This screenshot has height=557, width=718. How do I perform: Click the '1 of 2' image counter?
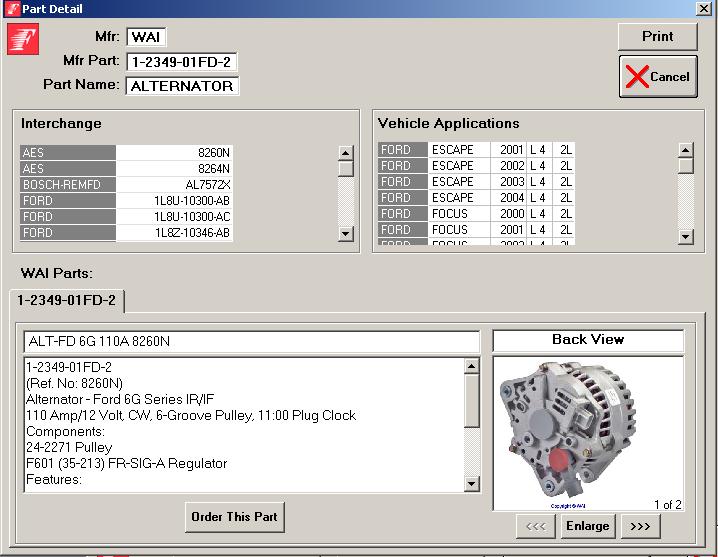coord(668,505)
